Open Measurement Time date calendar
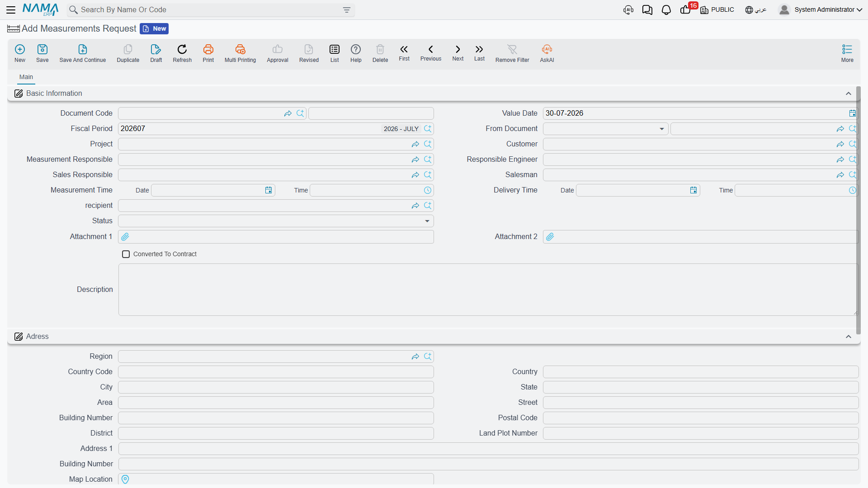The width and height of the screenshot is (868, 488). [x=269, y=190]
